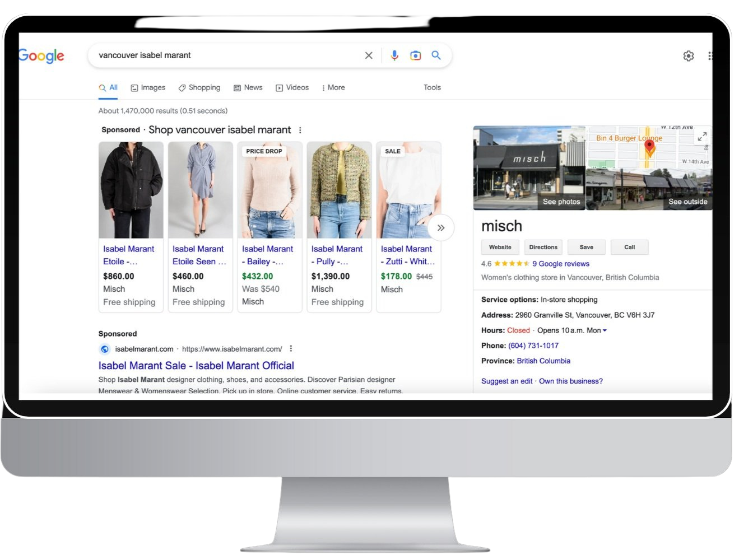Viewport: 739px width, 560px height.
Task: Open See outside street view thumbnail
Action: click(649, 189)
